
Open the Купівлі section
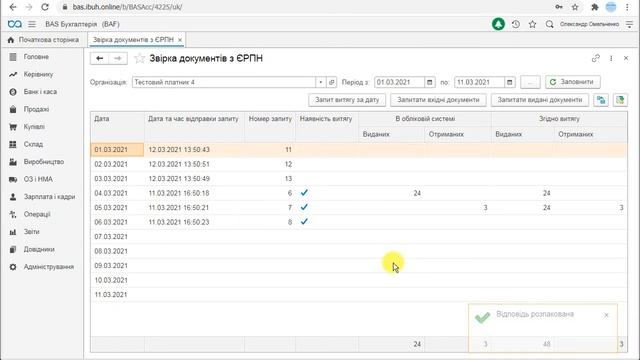(34, 127)
